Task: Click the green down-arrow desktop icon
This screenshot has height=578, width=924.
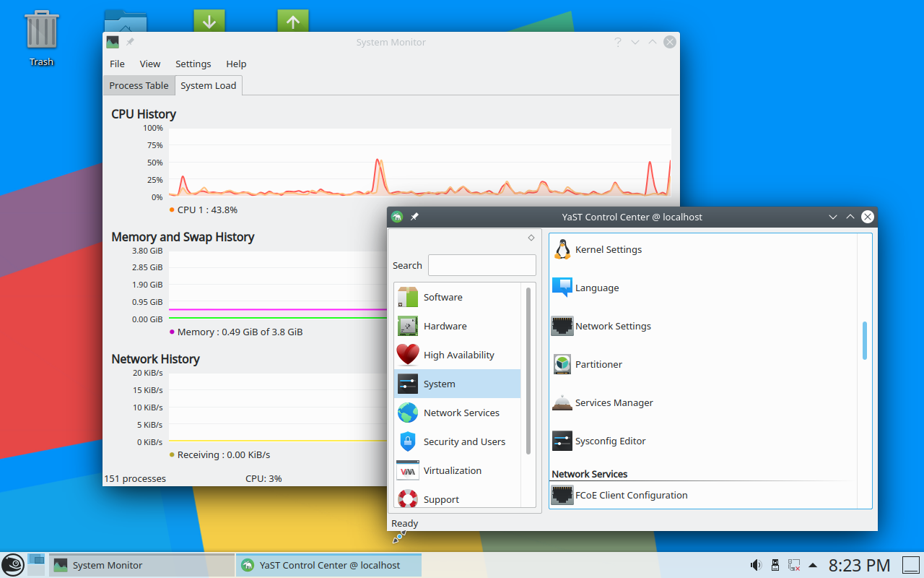Action: [209, 21]
